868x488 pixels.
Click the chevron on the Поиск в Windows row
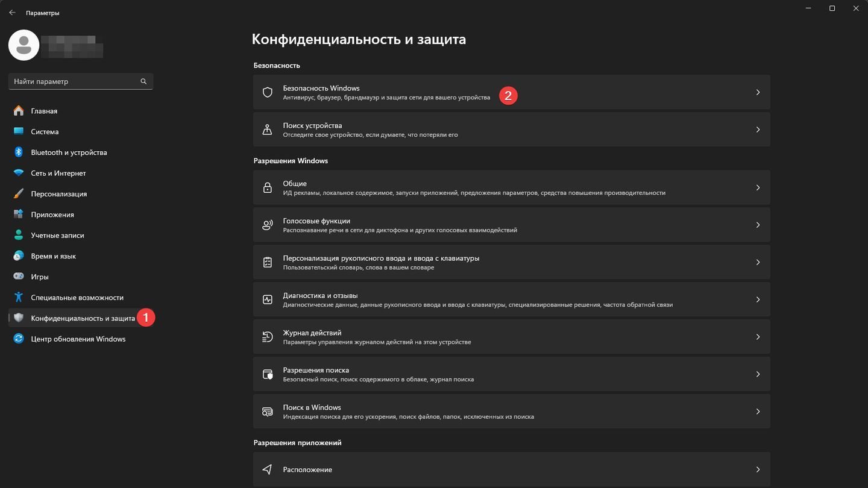point(758,411)
